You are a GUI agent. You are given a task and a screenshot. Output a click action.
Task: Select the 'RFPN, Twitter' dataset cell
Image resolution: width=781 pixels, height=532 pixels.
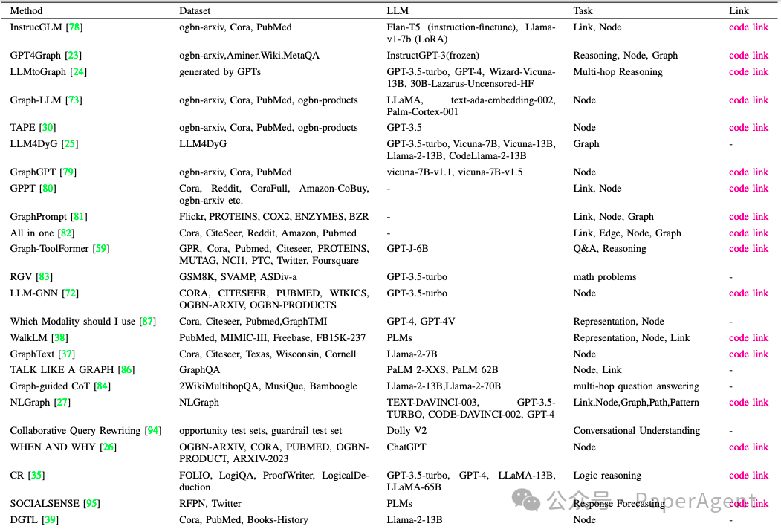[x=210, y=503]
